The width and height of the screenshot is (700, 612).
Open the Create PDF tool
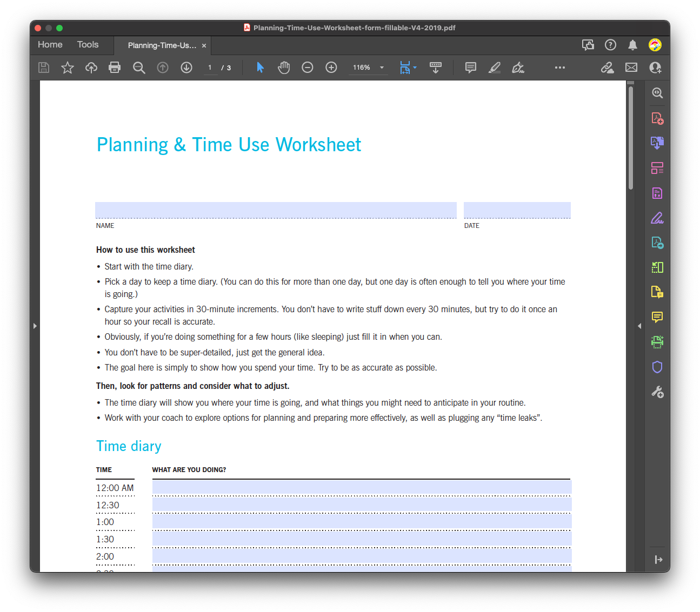coord(657,118)
